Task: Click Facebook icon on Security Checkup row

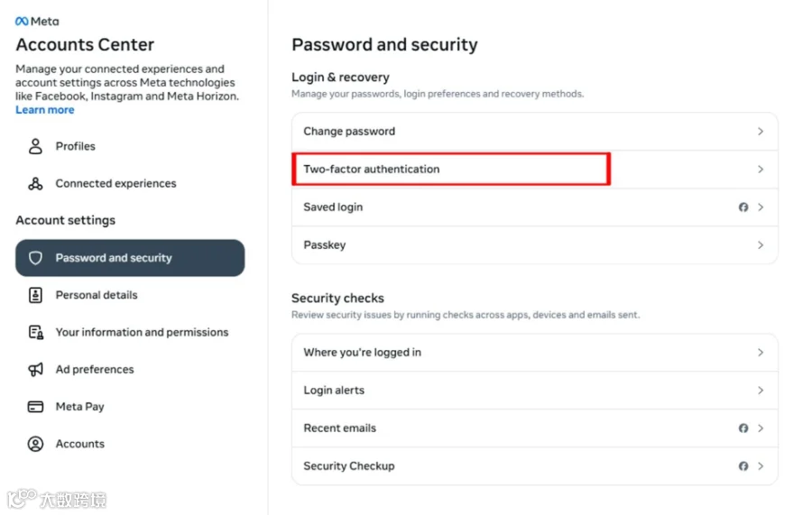Action: point(743,465)
